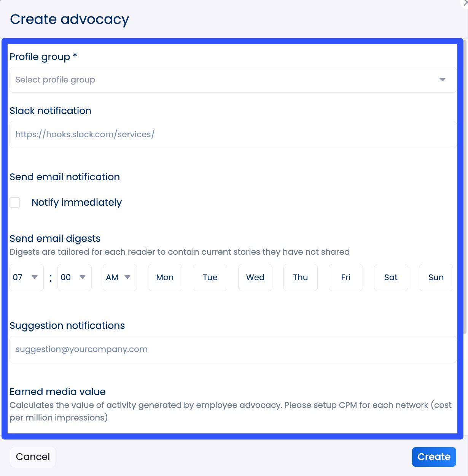Enable Sunday email digests
468x476 pixels.
(436, 278)
